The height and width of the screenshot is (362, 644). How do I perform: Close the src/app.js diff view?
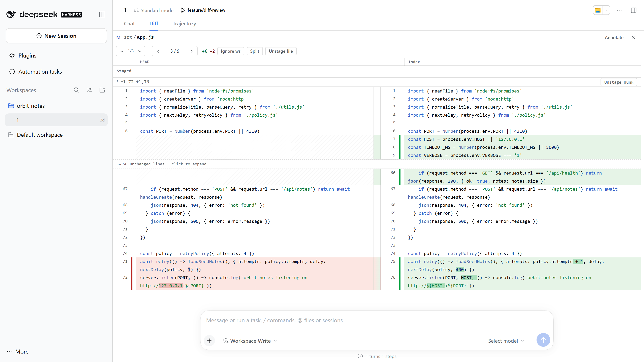click(633, 37)
